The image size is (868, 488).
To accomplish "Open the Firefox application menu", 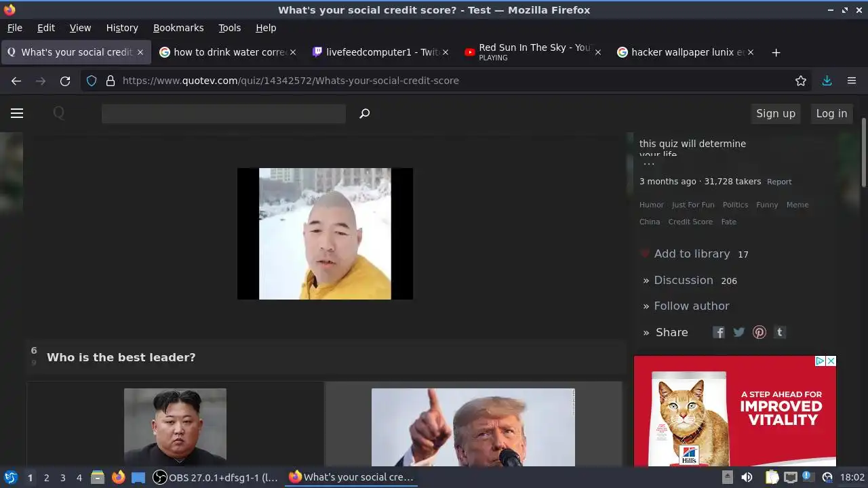I will tap(852, 81).
